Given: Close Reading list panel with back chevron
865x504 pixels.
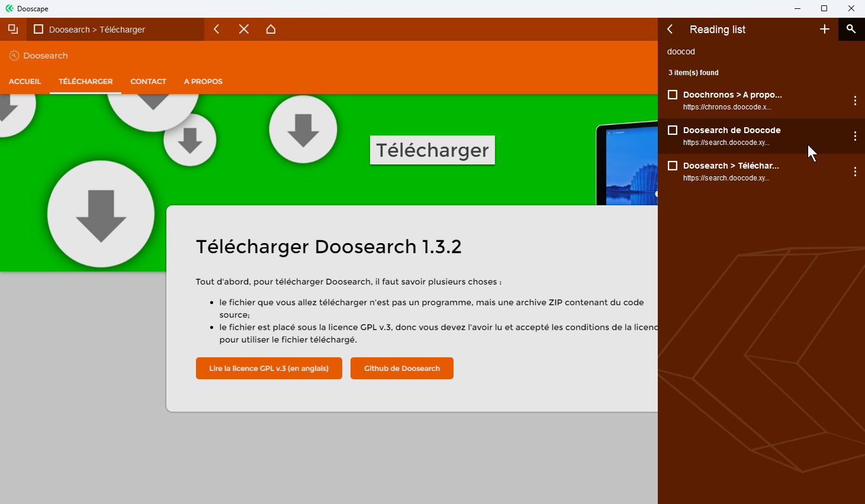Looking at the screenshot, I should pos(670,29).
